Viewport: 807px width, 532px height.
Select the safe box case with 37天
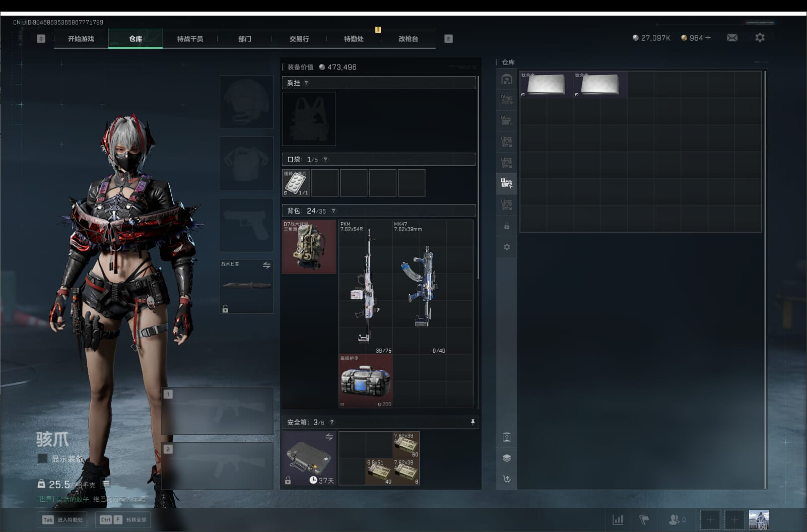point(309,458)
